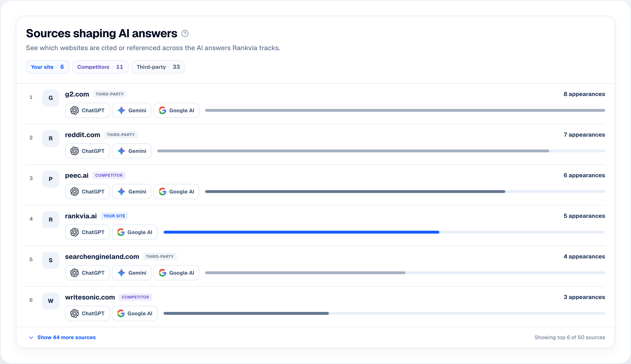Click ChatGPT chip in rankvia.ai row

coord(87,232)
